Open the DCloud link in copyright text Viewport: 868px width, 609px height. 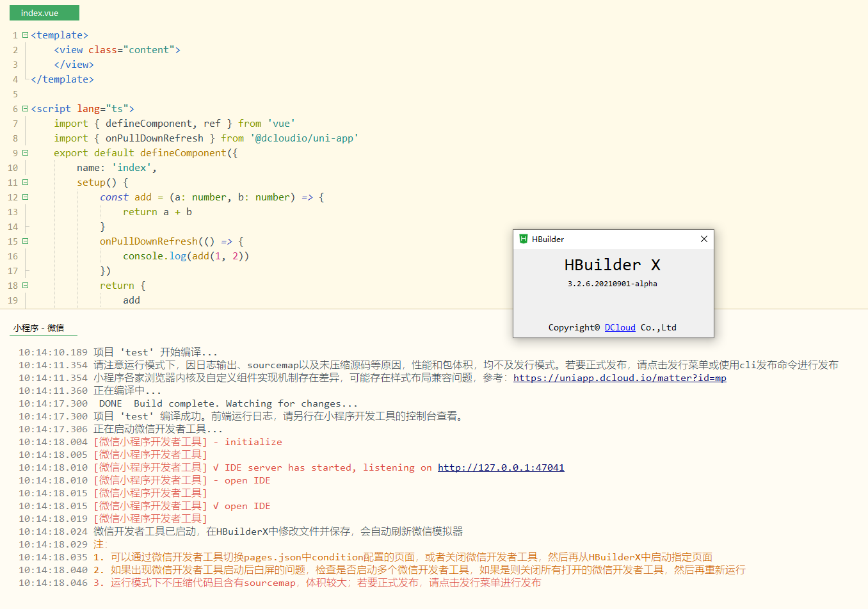click(620, 327)
